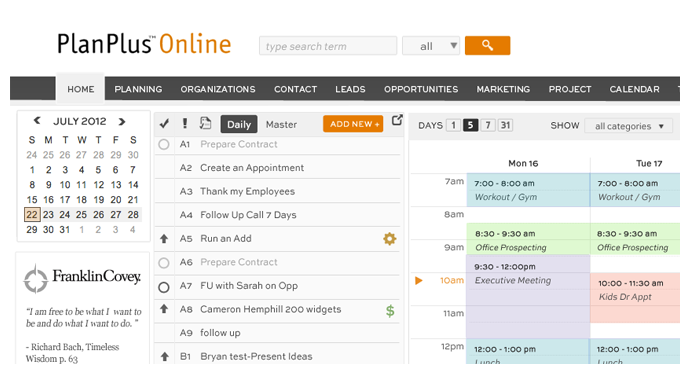This screenshot has width=680, height=388.
Task: Show 1 day calendar view
Action: pyautogui.click(x=453, y=125)
